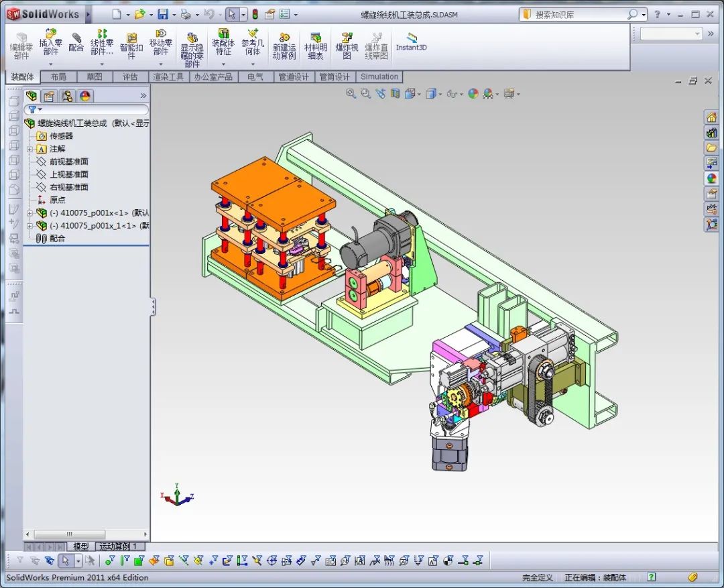Select 前视基准面 plane in feature tree
Viewport: 724px width, 588px height.
[x=68, y=162]
